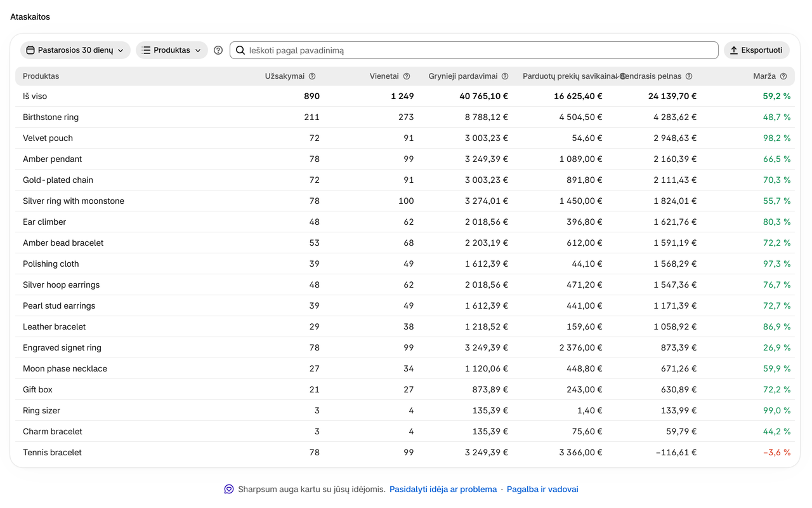
Task: Click help icon next to Grynieji pardavimai
Action: [x=505, y=76]
